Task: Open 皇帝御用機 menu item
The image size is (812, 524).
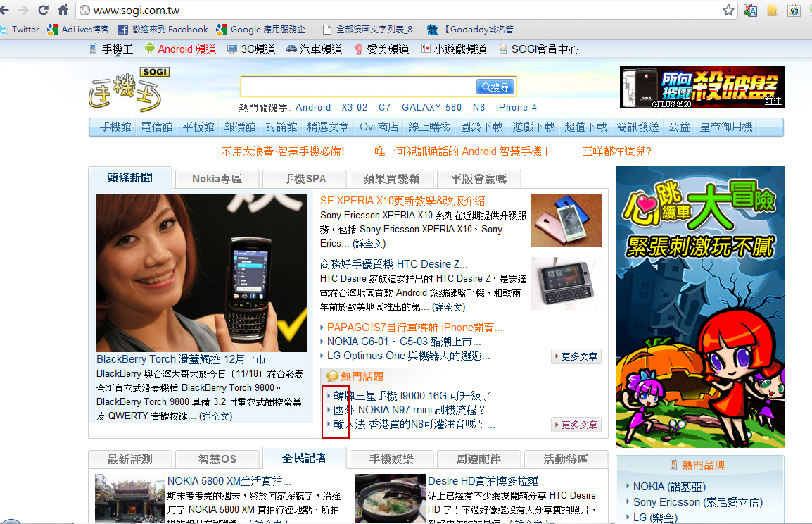Action: [x=726, y=127]
